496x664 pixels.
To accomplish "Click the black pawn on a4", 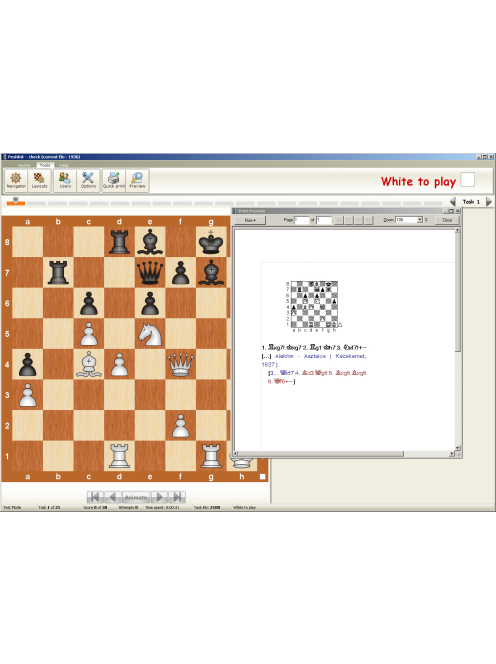I will (28, 365).
